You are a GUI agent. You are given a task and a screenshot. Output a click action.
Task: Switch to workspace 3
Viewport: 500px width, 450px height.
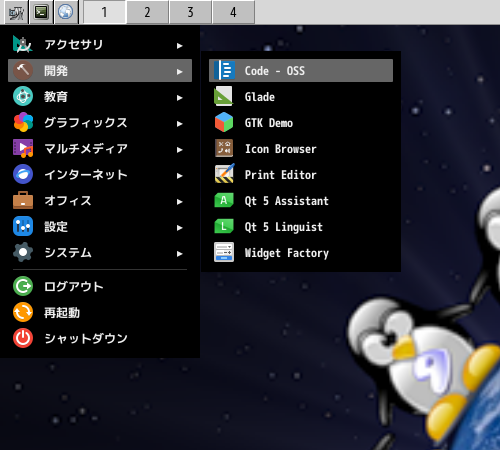click(190, 12)
